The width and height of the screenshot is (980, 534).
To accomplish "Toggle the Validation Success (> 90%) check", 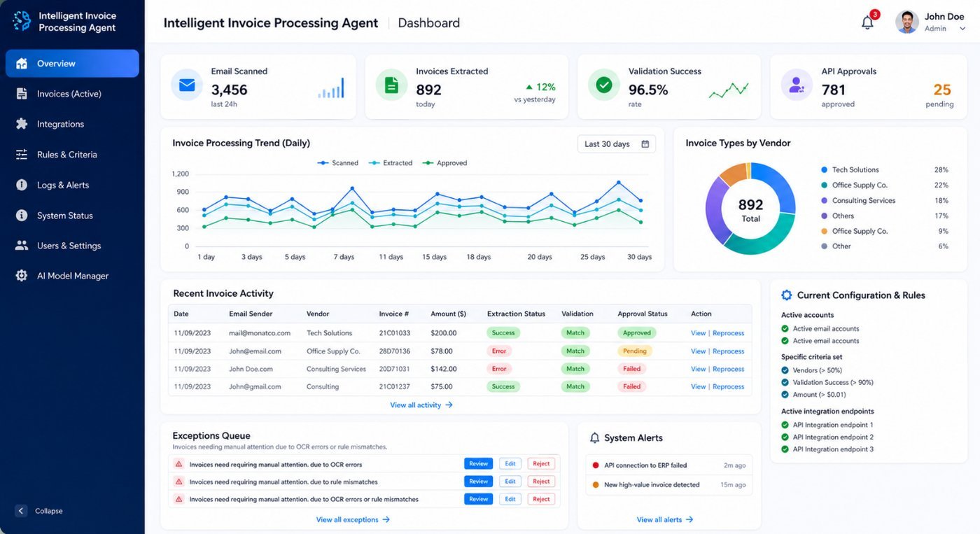I will [785, 383].
